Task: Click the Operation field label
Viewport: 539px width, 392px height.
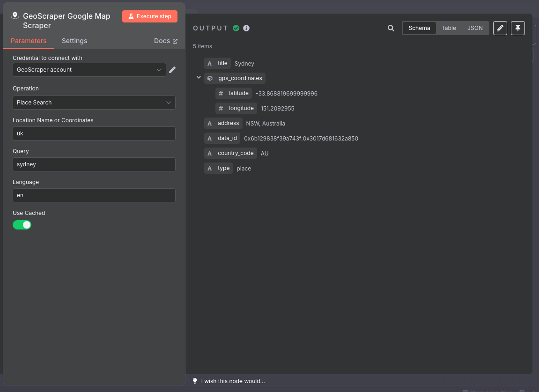Action: pyautogui.click(x=26, y=89)
